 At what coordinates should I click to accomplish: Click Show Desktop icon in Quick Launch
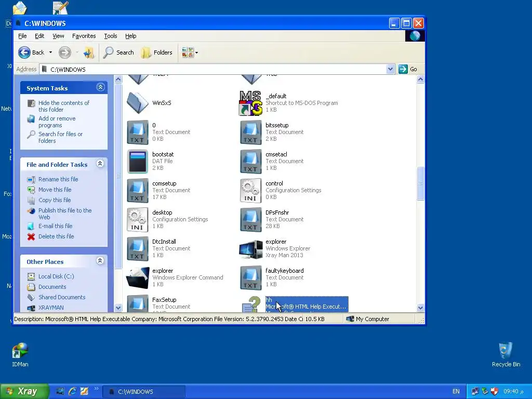pos(60,391)
